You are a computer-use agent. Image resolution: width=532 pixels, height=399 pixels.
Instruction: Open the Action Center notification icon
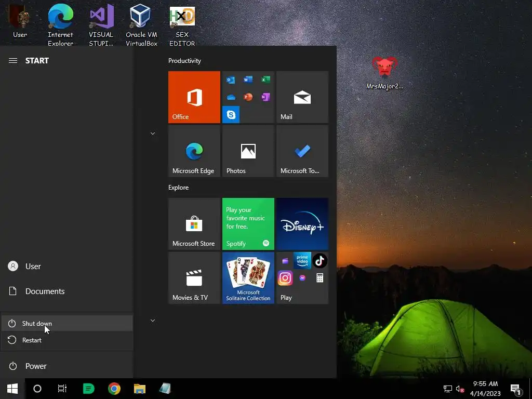(x=516, y=389)
